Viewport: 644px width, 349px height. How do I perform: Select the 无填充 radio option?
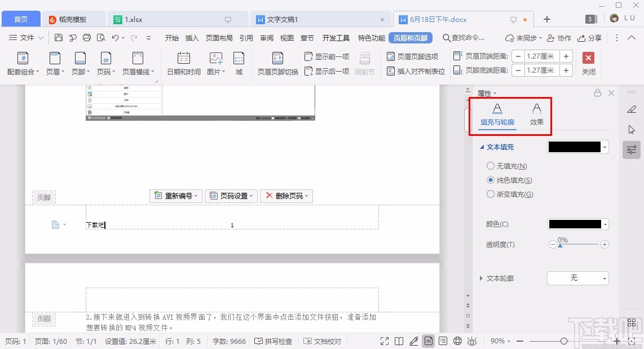pyautogui.click(x=491, y=166)
